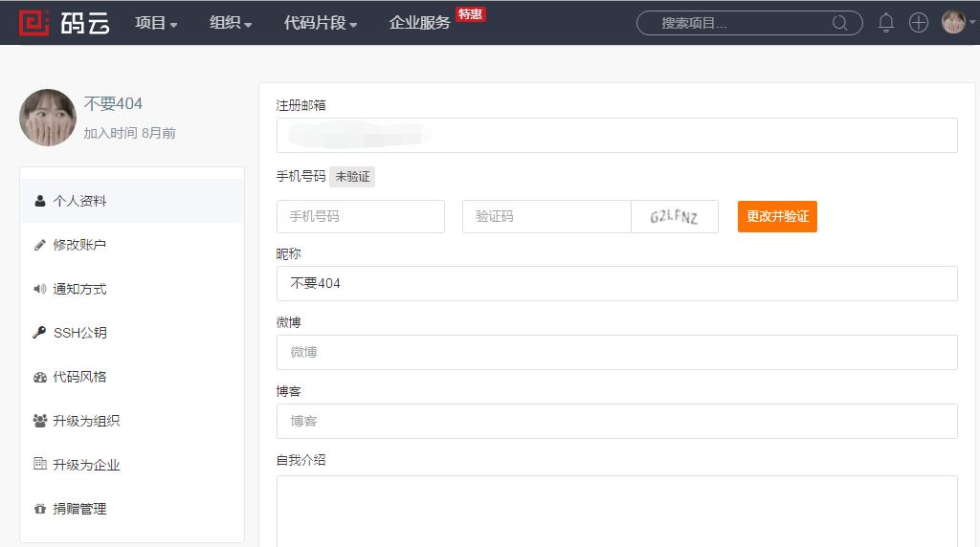Expand the 代码片段 dropdown menu

pos(321,23)
